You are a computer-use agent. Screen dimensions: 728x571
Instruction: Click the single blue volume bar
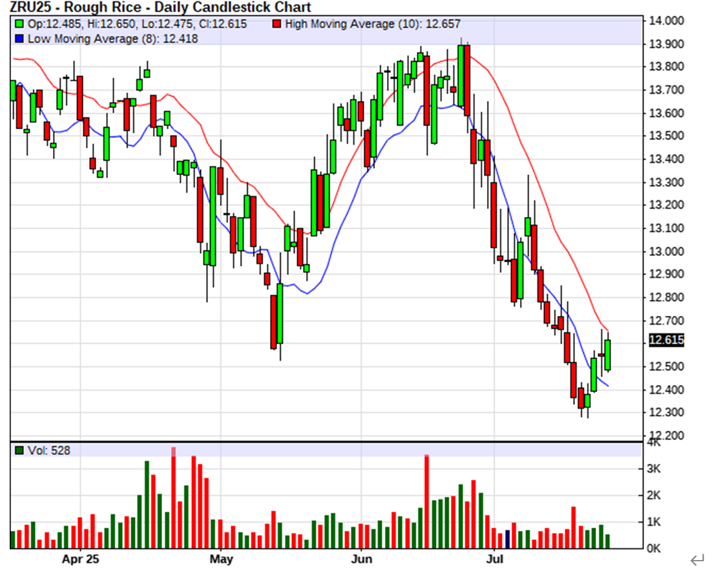point(508,539)
